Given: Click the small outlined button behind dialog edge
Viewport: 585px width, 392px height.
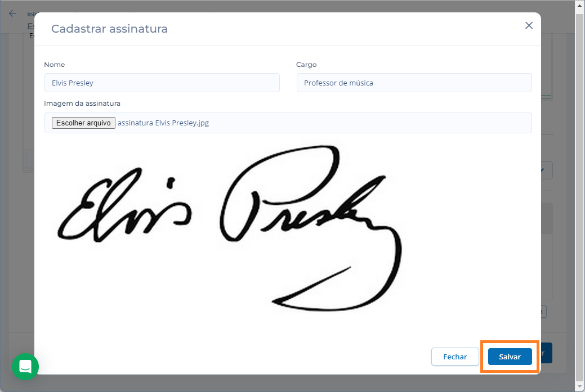Looking at the screenshot, I should pos(544,312).
